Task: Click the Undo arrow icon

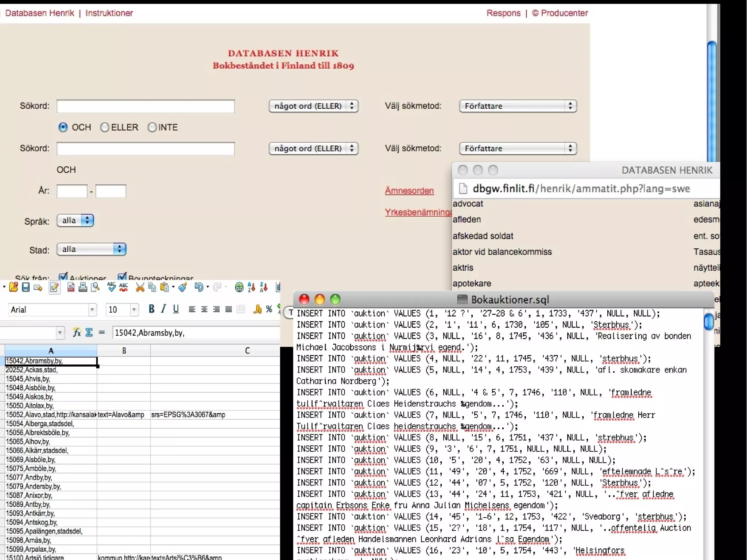Action: [x=198, y=287]
